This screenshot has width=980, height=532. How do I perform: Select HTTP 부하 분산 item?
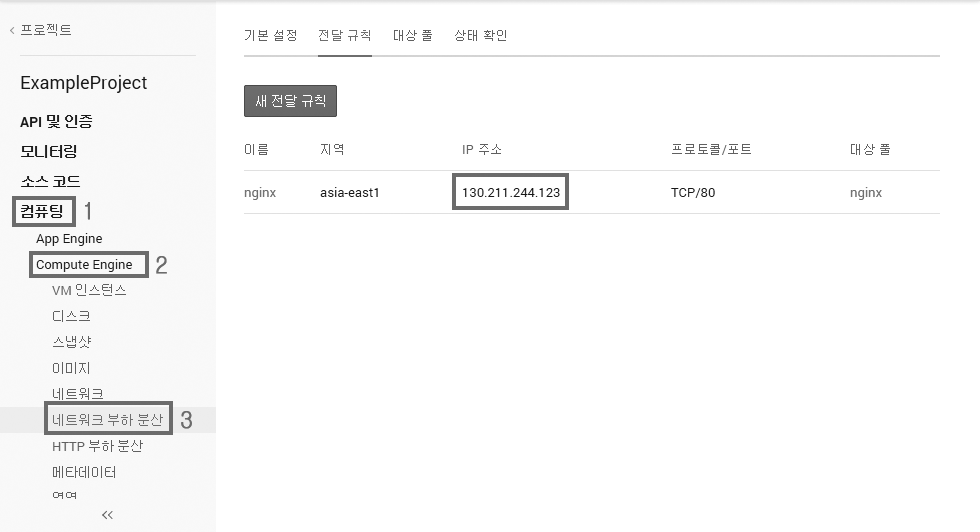point(97,446)
